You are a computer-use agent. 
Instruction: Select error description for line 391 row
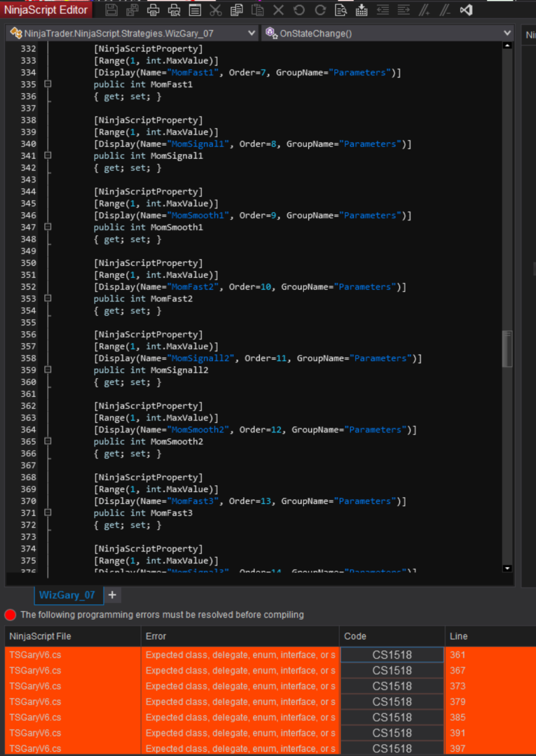[x=240, y=733]
